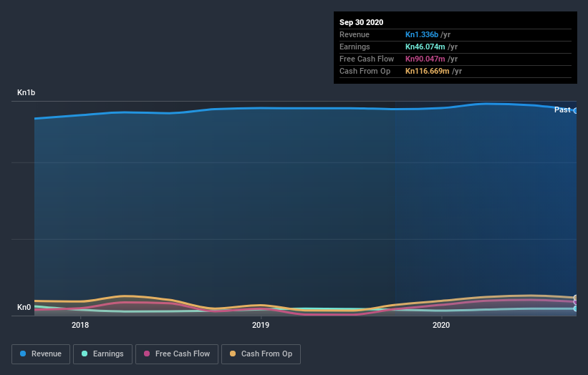Click the Past label on the chart
The image size is (588, 375).
point(562,109)
